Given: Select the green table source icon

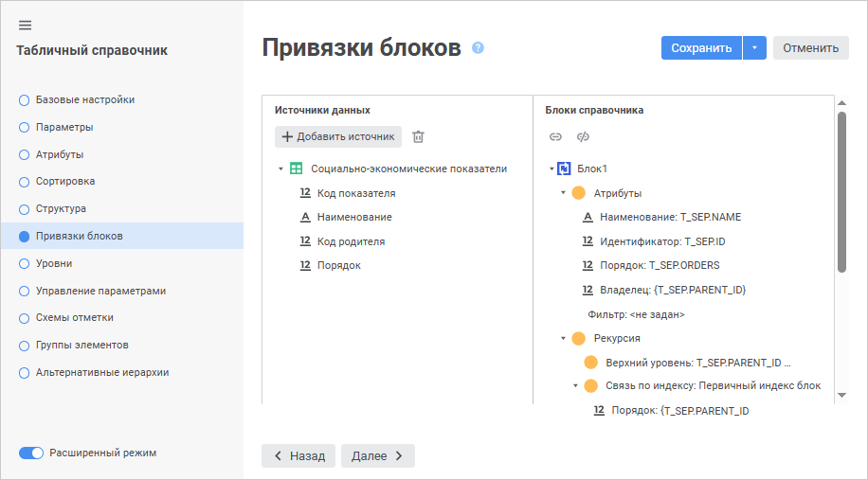Looking at the screenshot, I should (297, 169).
